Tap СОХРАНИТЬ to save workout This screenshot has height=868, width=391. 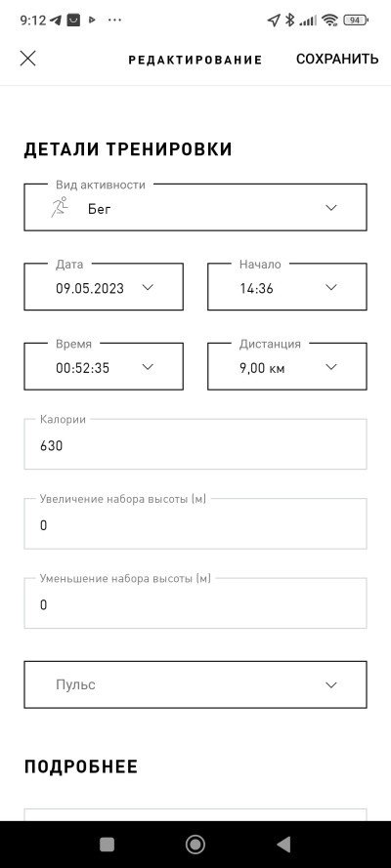coord(337,60)
